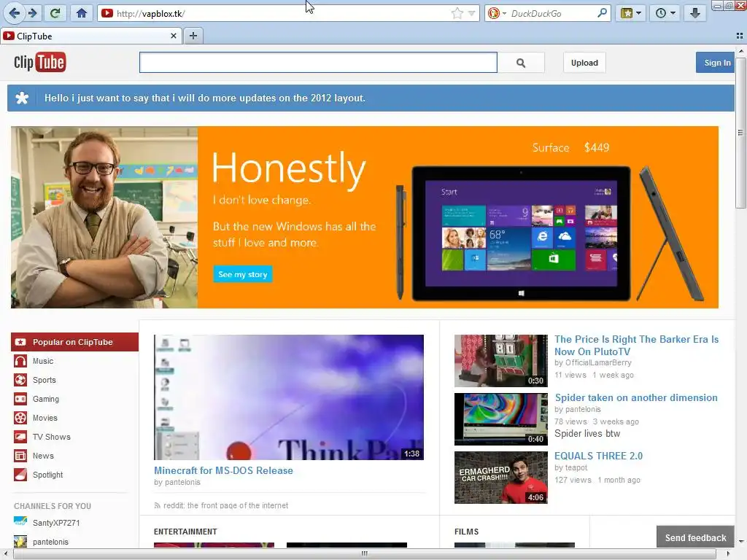Select Popular on ClipTube in sidebar
This screenshot has height=560, width=747.
[x=75, y=342]
